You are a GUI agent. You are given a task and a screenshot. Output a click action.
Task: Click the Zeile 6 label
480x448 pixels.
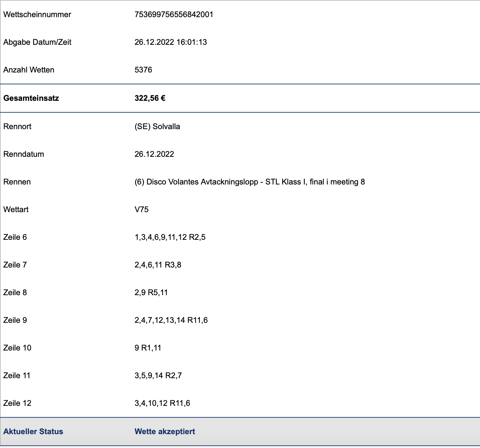click(x=15, y=237)
